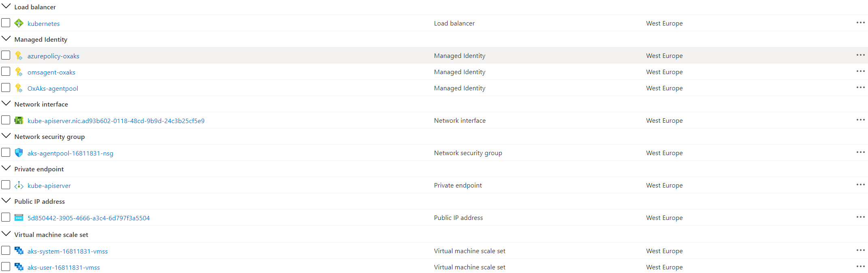Click the aks-agentpool nsg shield icon
This screenshot has width=868, height=273.
click(x=19, y=153)
